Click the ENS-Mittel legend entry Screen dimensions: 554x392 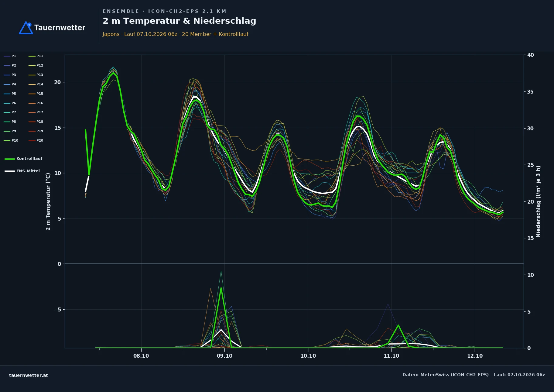pyautogui.click(x=22, y=171)
